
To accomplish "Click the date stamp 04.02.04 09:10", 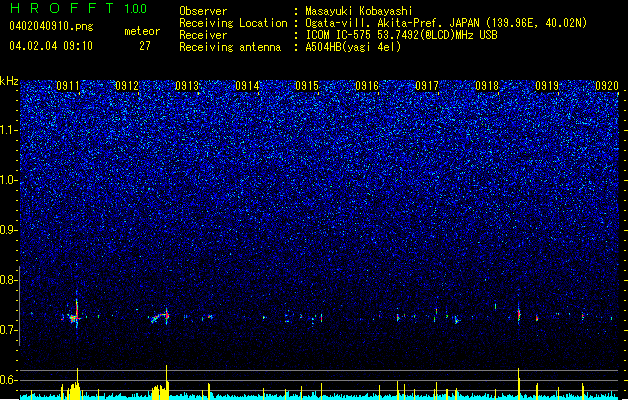I will tap(51, 46).
